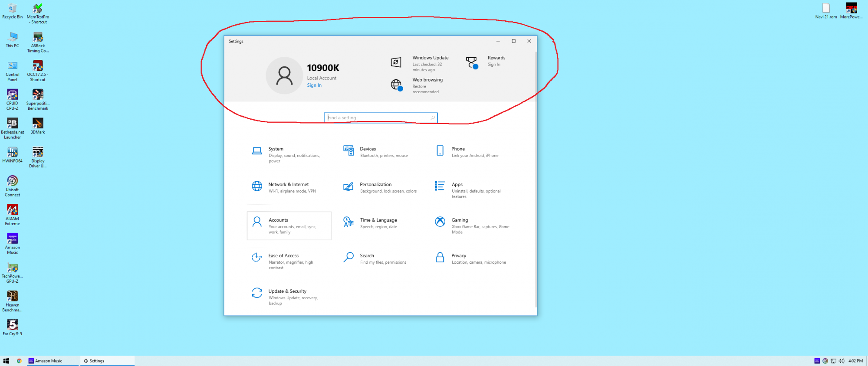Select the Amazon Music desktop shortcut
868x366 pixels.
(x=12, y=244)
